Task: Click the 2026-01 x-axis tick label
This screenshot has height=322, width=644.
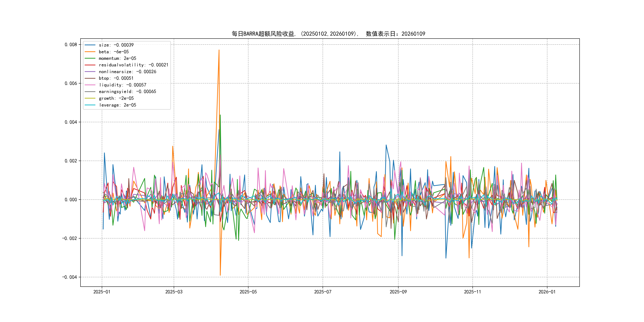Action: coord(547,292)
